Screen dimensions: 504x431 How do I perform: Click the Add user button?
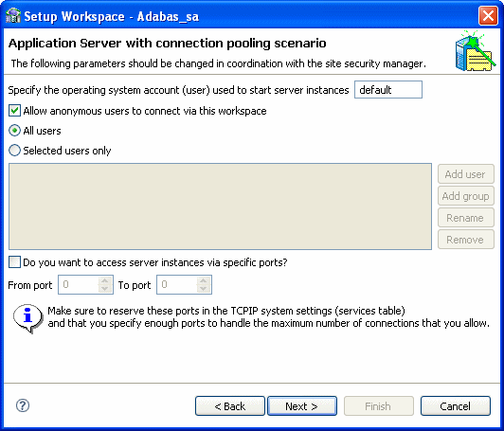(466, 174)
